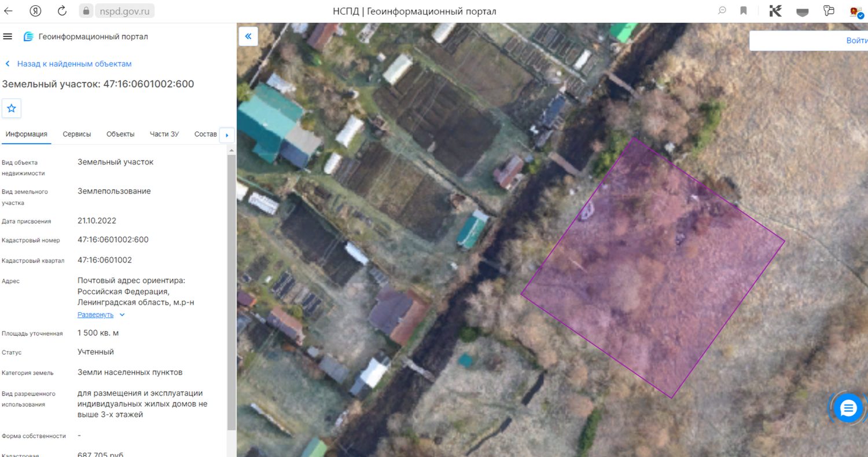Screen dimensions: 868x457
Task: Click the Геоинформационный портал title text
Action: [x=93, y=36]
